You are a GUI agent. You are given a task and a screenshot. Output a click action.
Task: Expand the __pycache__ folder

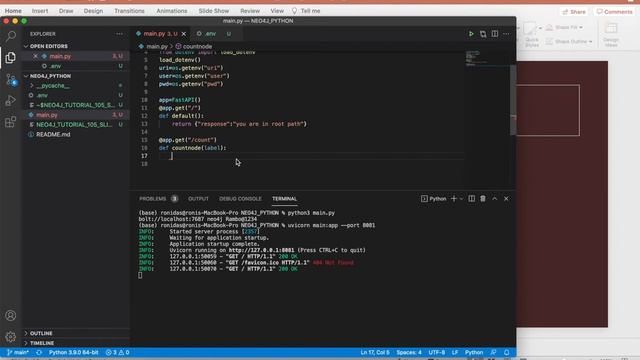(x=53, y=86)
